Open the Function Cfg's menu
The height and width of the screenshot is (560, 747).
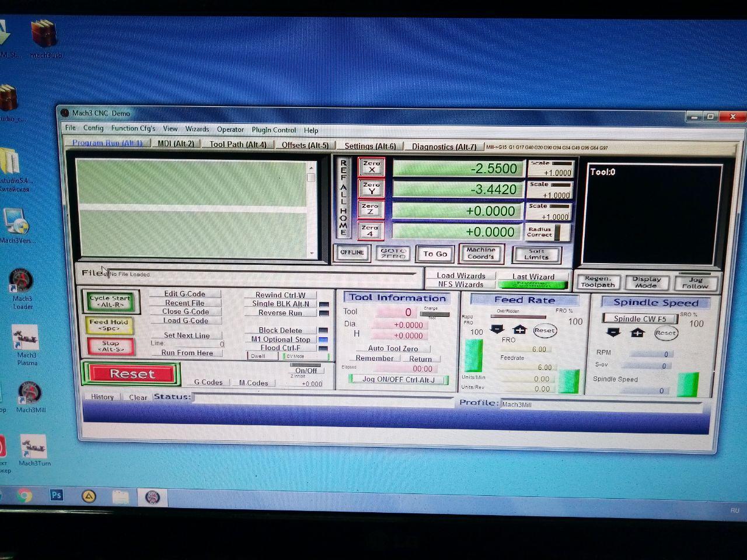tap(134, 128)
